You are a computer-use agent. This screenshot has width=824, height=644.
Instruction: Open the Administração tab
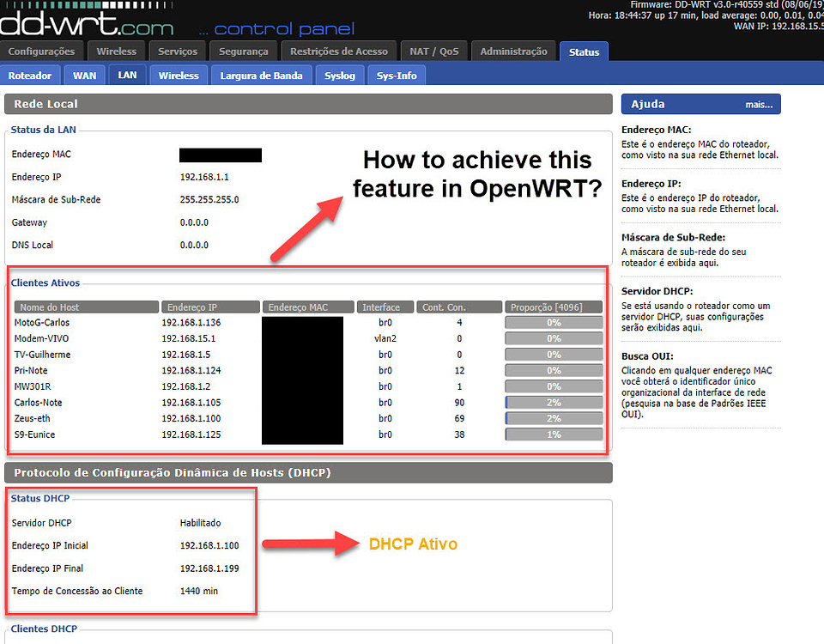coord(513,52)
